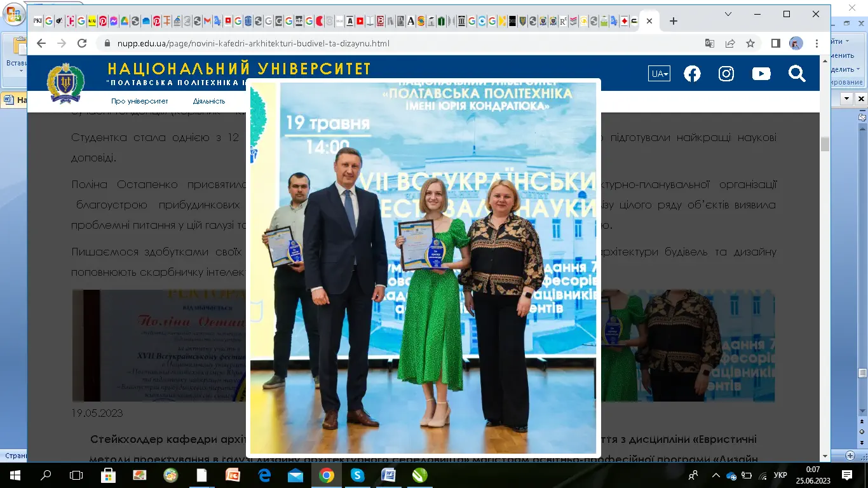Click the site search magnifier icon

797,74
